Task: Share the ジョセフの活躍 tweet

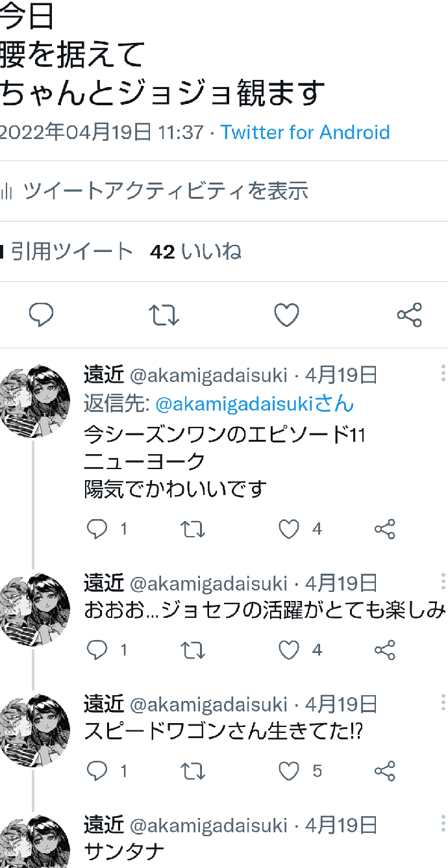Action: point(385,650)
